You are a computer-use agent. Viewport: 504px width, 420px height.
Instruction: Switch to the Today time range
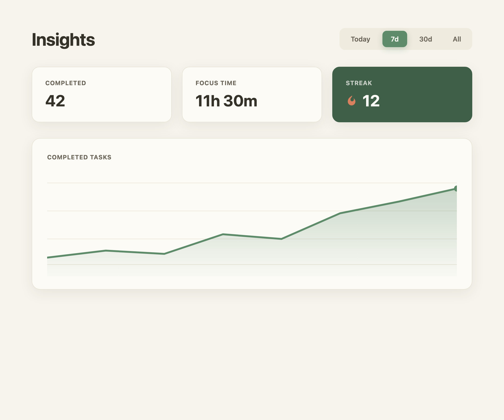tap(360, 39)
